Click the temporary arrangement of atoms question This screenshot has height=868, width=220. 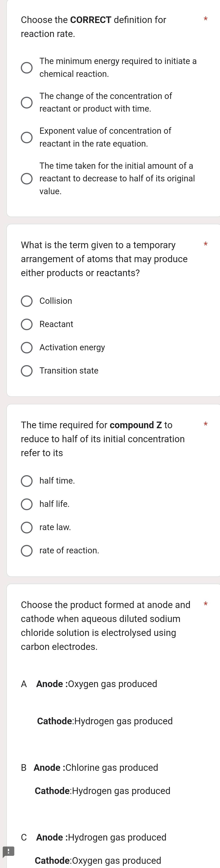104,259
